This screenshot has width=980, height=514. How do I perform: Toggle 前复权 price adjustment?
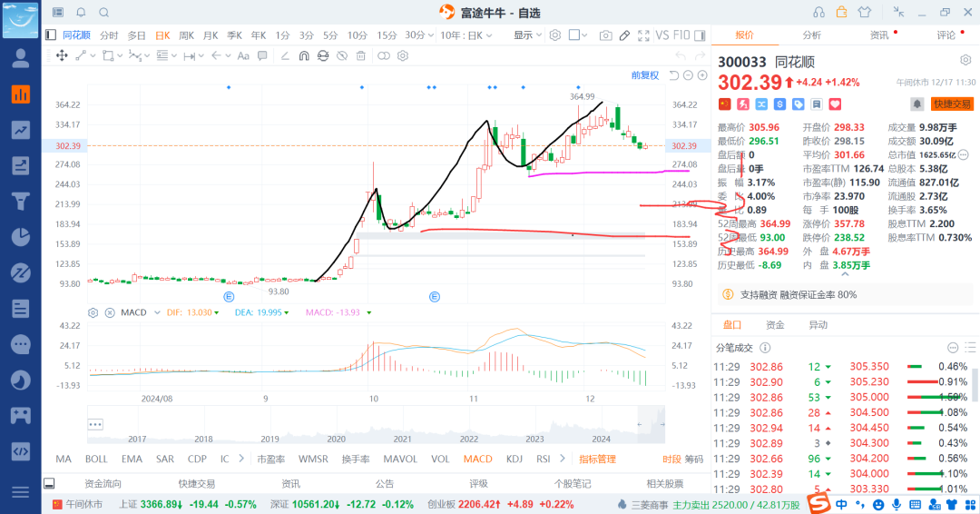pyautogui.click(x=645, y=75)
